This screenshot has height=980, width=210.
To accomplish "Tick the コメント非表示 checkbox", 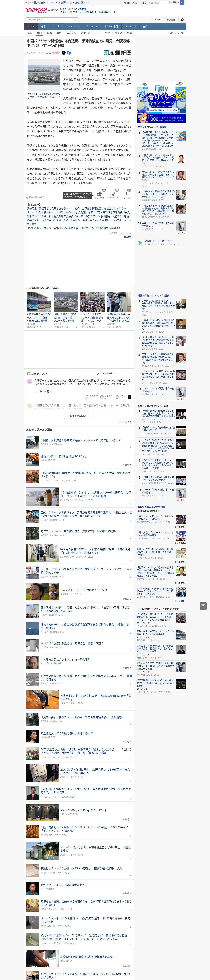I will pyautogui.click(x=115, y=422).
